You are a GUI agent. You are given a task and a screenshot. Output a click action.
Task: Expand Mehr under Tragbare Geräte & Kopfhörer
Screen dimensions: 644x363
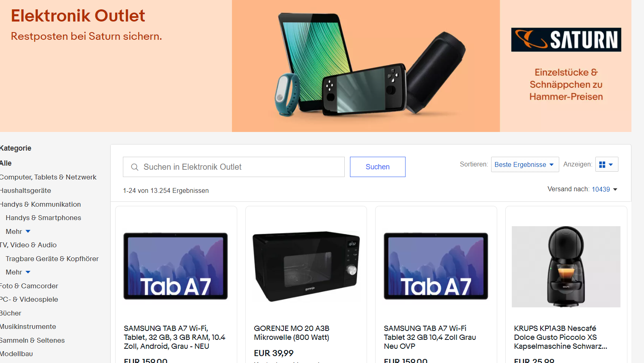click(x=18, y=272)
